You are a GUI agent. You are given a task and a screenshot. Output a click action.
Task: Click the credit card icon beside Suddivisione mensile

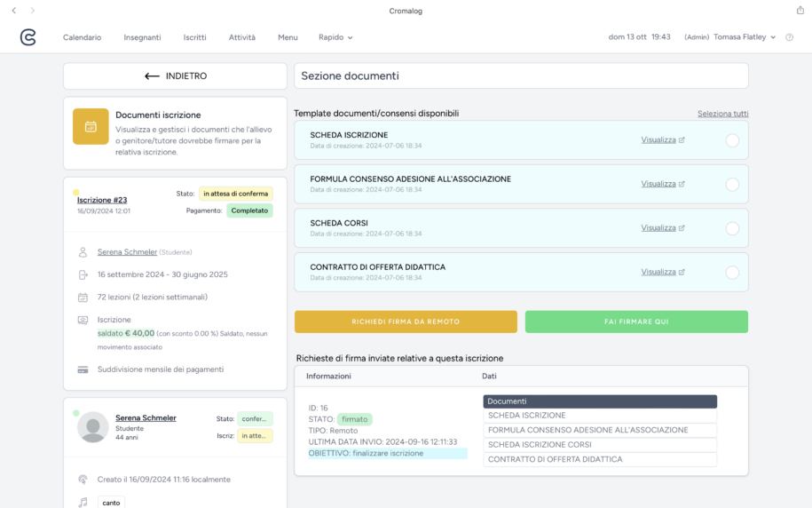[83, 369]
